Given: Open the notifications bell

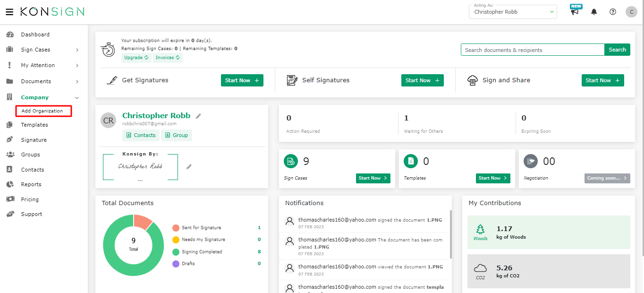Looking at the screenshot, I should 594,12.
